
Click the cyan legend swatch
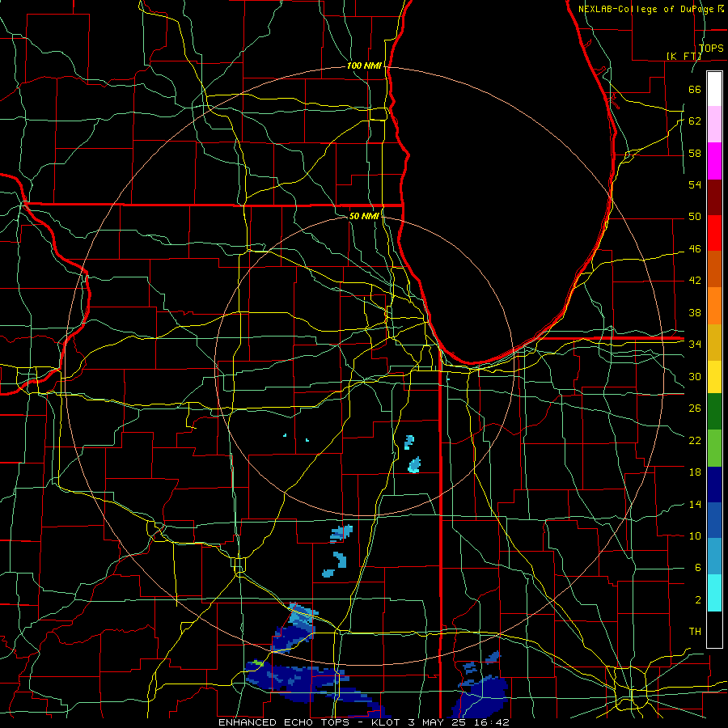point(714,593)
